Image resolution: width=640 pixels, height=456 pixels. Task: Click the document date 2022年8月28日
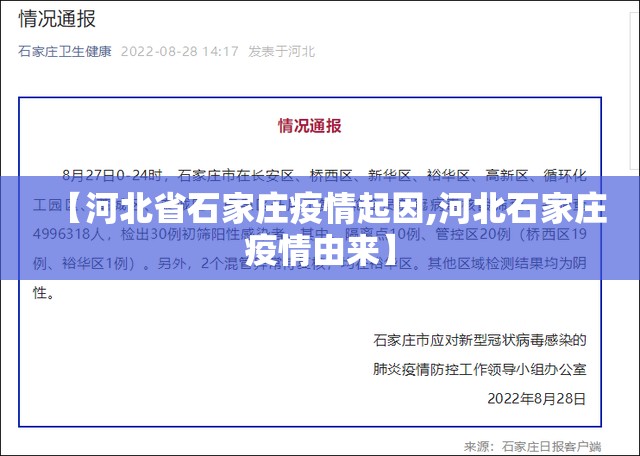tap(535, 397)
